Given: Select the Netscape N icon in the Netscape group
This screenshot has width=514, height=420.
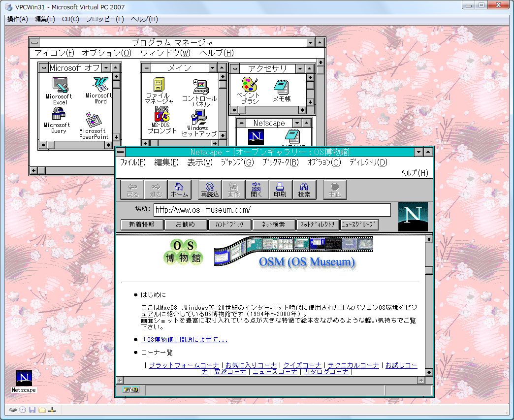Looking at the screenshot, I should pos(256,136).
